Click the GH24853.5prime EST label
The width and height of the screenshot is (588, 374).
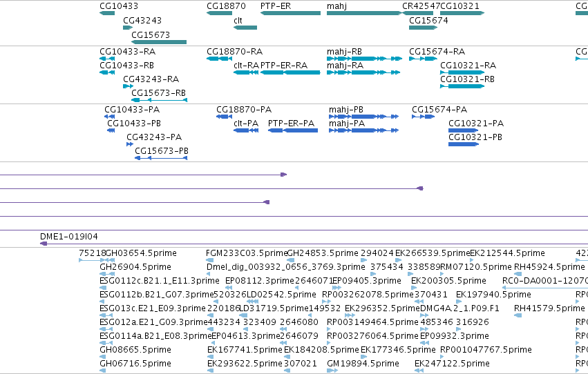323,253
